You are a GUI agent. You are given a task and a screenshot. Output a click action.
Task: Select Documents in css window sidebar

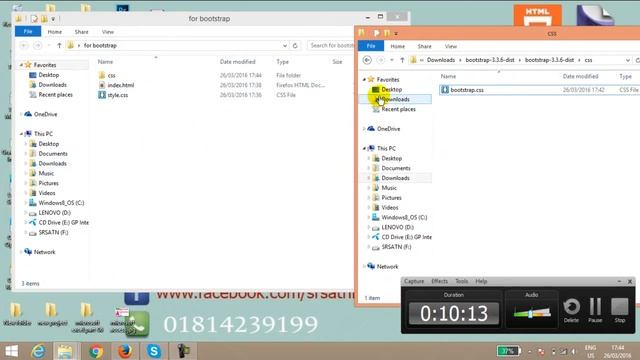396,168
